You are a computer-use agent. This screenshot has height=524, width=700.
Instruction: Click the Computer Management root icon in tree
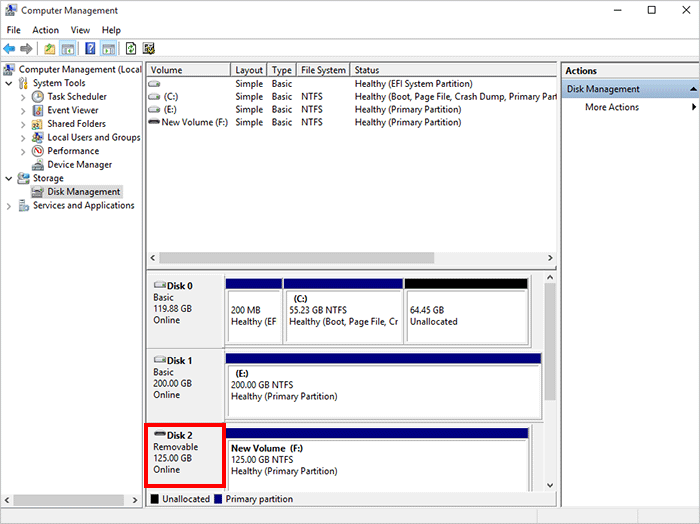[x=9, y=69]
